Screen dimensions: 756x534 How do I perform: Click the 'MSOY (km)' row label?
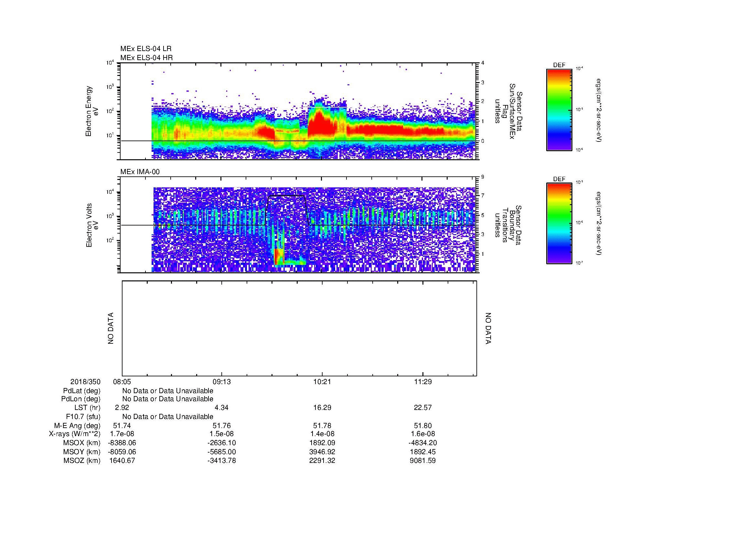81,452
